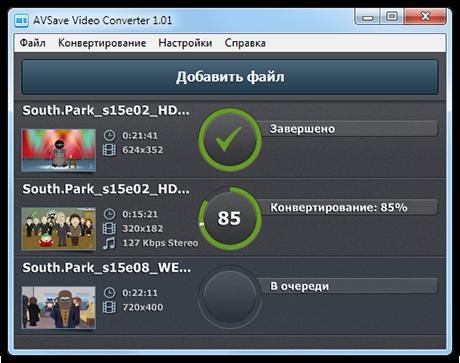Open the Справка menu
This screenshot has height=363, width=460.
click(x=245, y=43)
